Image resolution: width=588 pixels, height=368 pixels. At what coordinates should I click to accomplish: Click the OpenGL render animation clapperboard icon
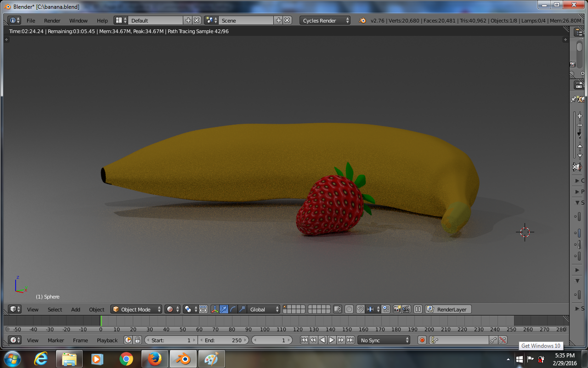click(406, 310)
